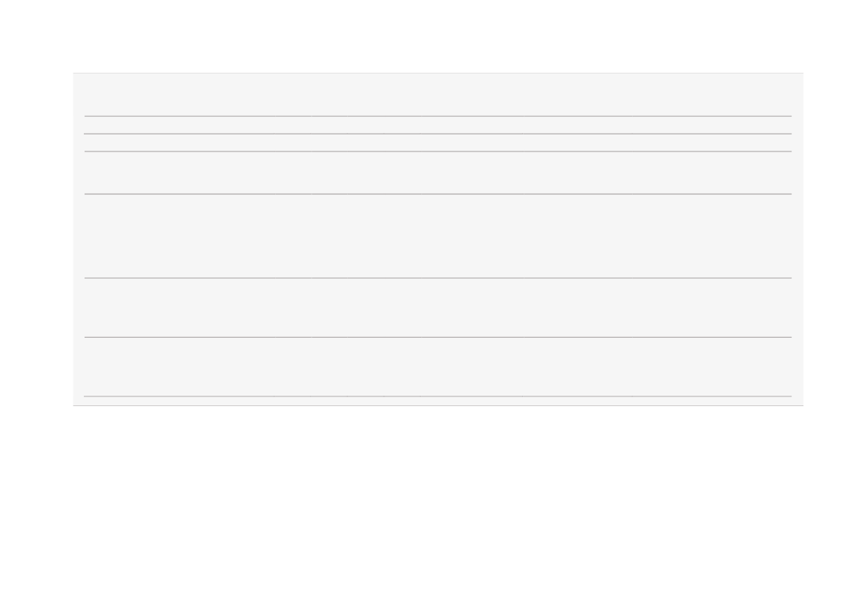This screenshot has height=614, width=868.
Task: Click first-column cell in the last row
Action: [x=179, y=366]
